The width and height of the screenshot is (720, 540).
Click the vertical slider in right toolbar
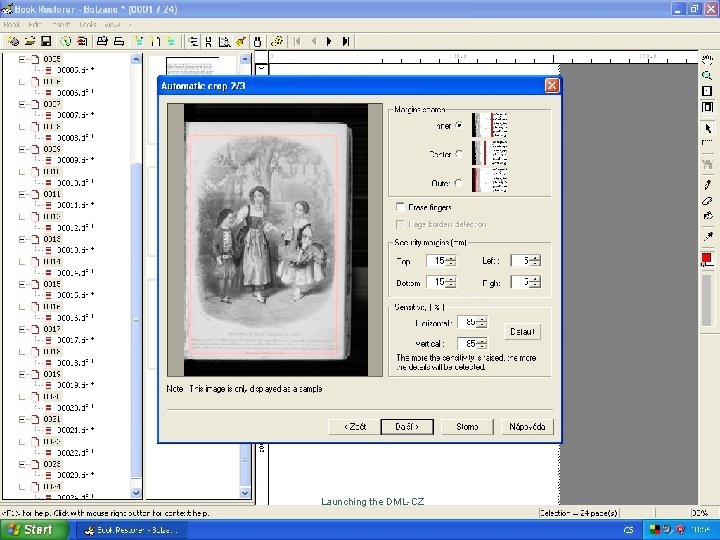[707, 298]
